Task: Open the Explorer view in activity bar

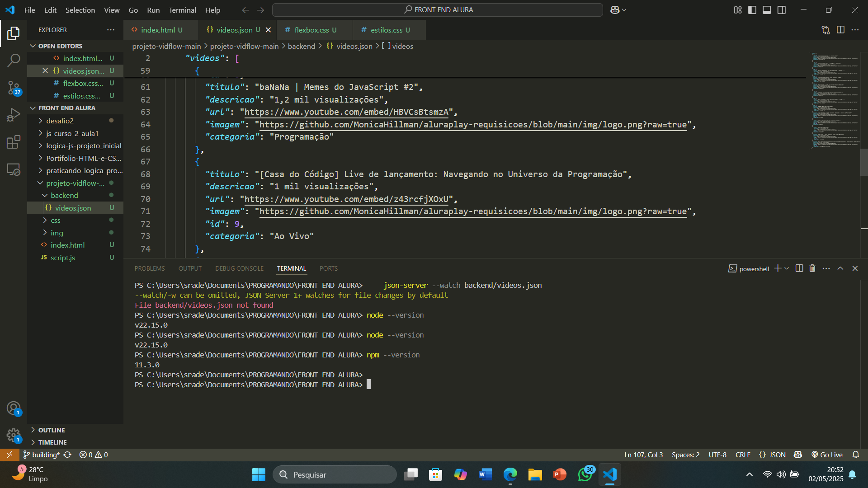Action: (x=14, y=33)
